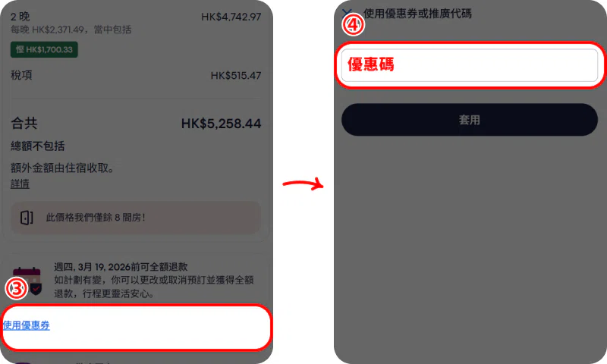This screenshot has height=364, width=607.
Task: Close the 使用優惠券或推廣代碼 dialog with X
Action: (x=347, y=13)
